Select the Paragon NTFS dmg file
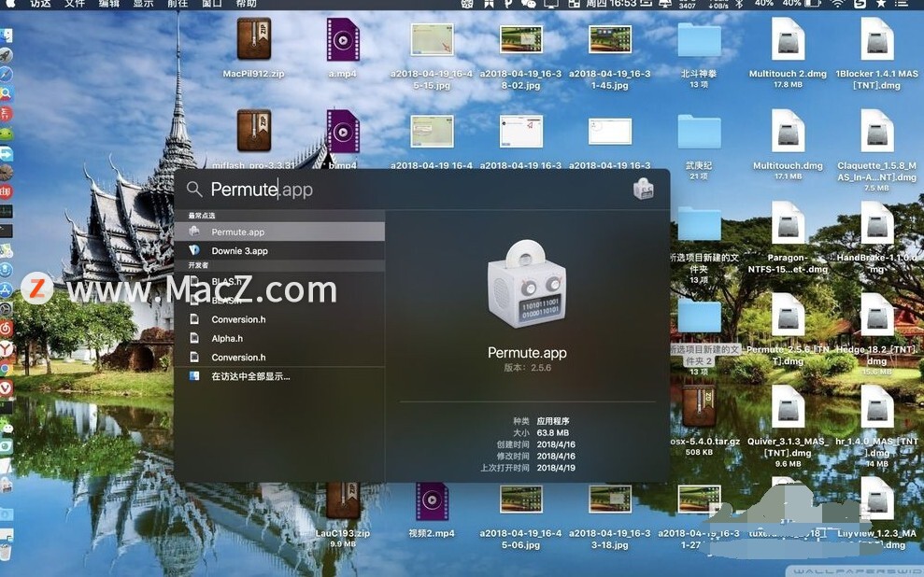Image resolution: width=924 pixels, height=577 pixels. (788, 222)
